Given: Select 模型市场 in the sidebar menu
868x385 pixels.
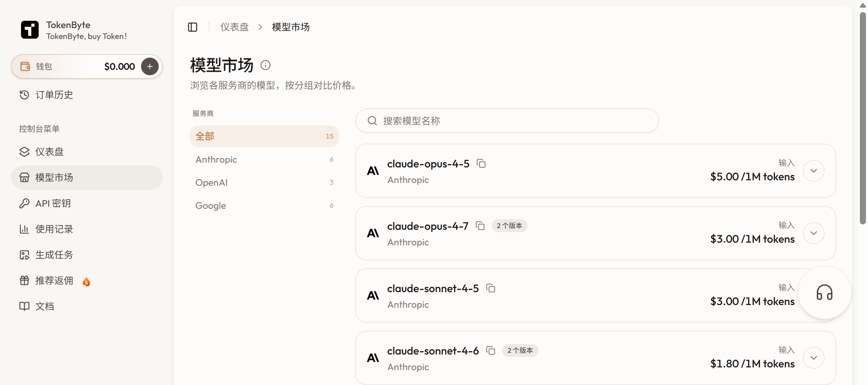Looking at the screenshot, I should pos(87,178).
